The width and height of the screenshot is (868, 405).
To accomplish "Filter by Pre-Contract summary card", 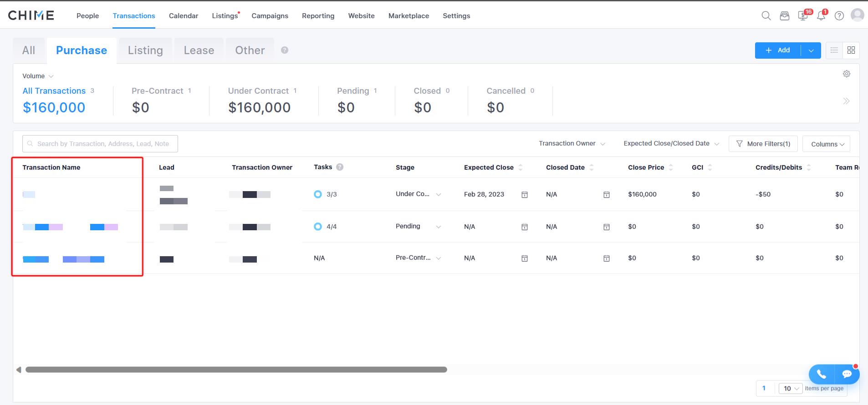I will tap(161, 101).
